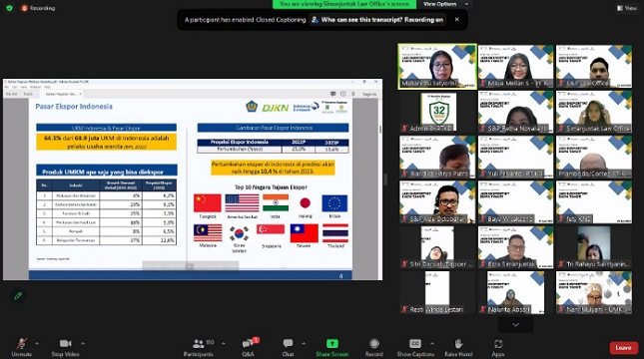
Task: Open the View Options dropdown
Action: click(444, 4)
